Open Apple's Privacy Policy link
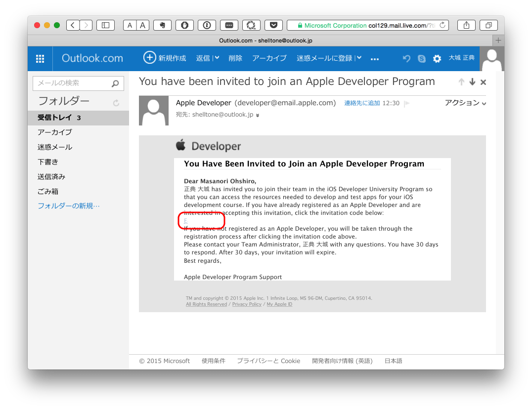 coord(247,304)
